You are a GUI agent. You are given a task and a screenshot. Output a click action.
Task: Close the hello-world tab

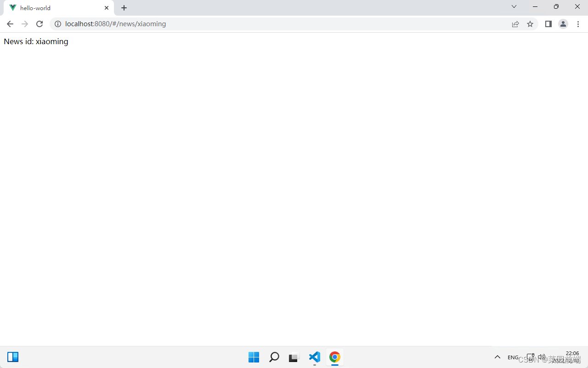point(107,8)
